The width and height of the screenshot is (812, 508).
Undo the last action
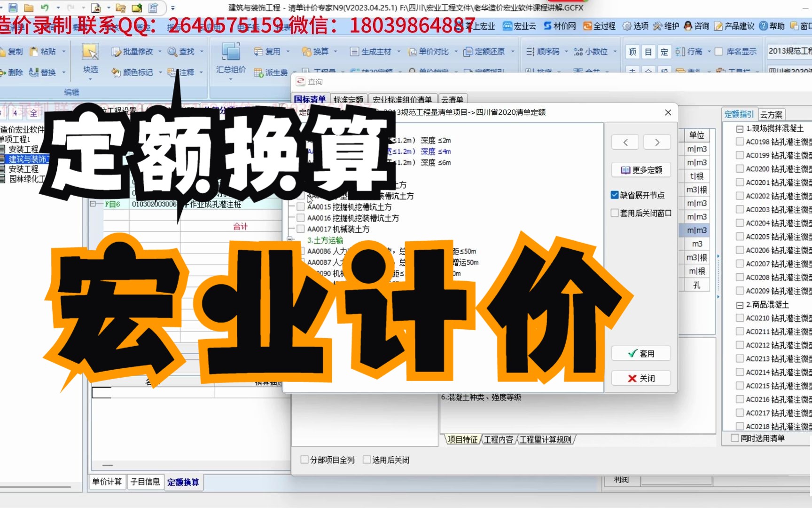pyautogui.click(x=45, y=8)
